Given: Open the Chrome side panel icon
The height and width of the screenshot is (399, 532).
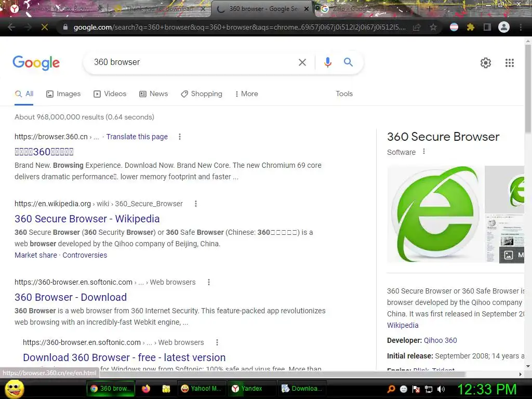Looking at the screenshot, I should point(487,27).
